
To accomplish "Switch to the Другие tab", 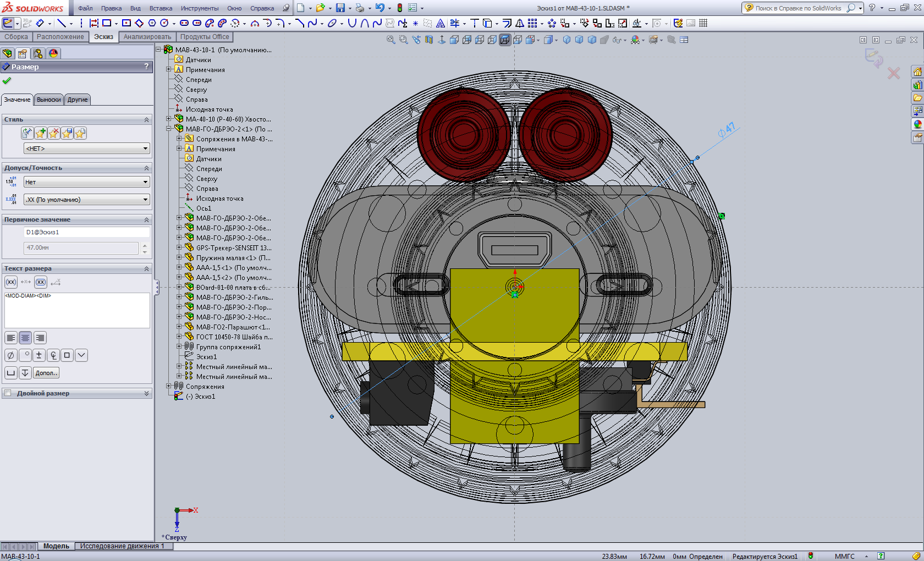I will tap(78, 100).
